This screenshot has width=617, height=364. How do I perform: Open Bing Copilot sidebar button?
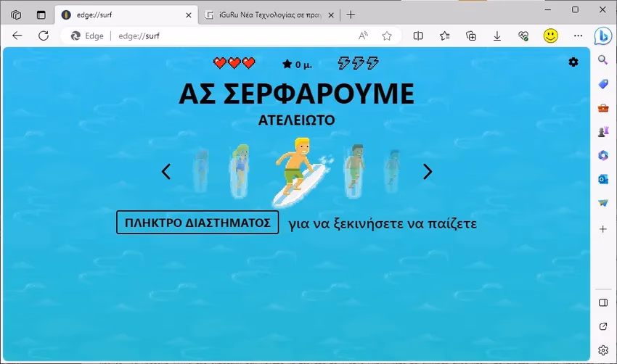pyautogui.click(x=602, y=36)
